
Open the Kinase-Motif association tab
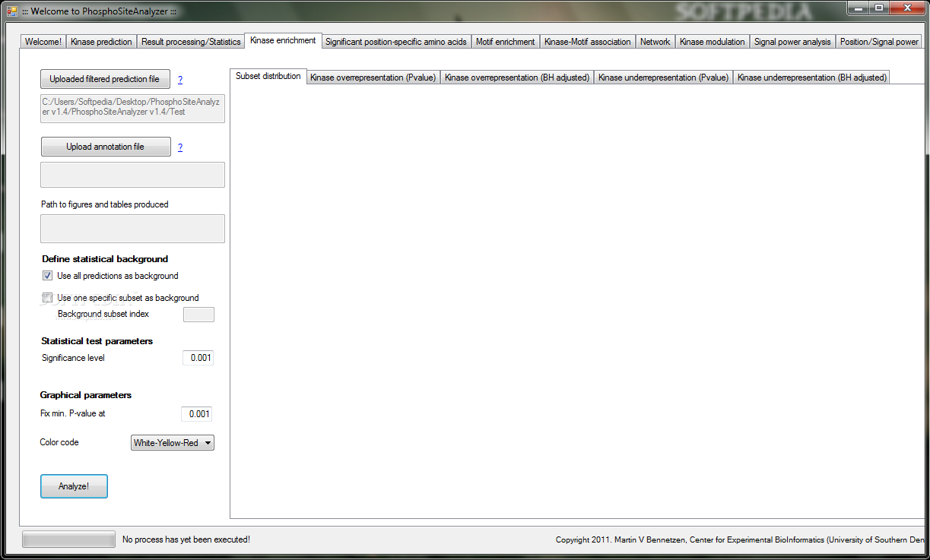pos(588,42)
